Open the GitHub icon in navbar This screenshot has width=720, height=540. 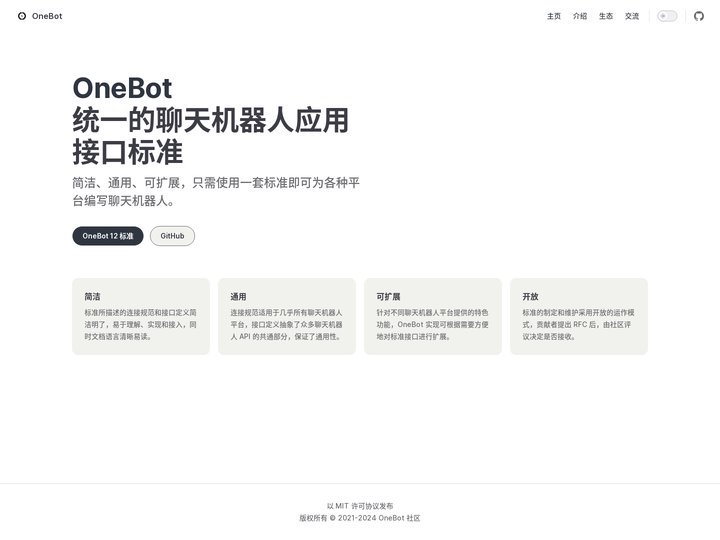(x=698, y=16)
